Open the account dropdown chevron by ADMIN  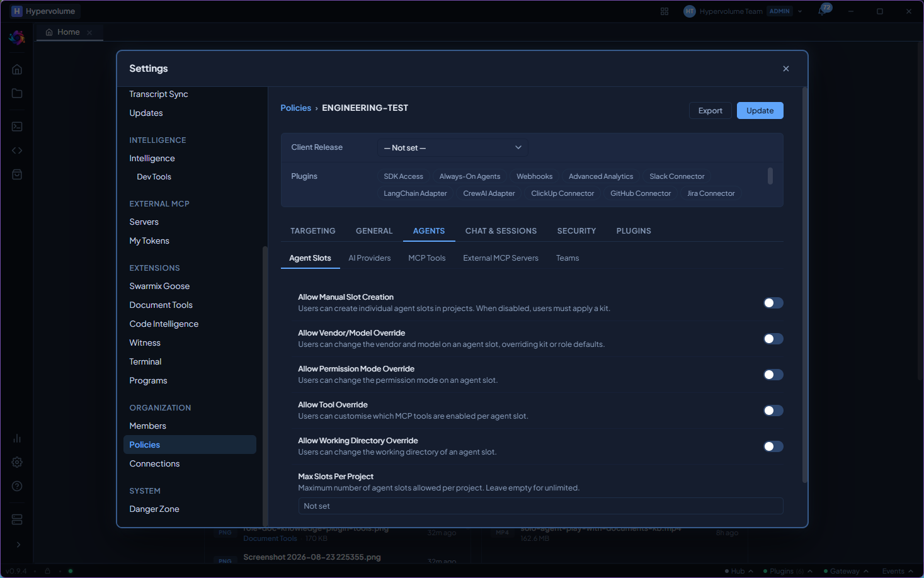(x=800, y=11)
